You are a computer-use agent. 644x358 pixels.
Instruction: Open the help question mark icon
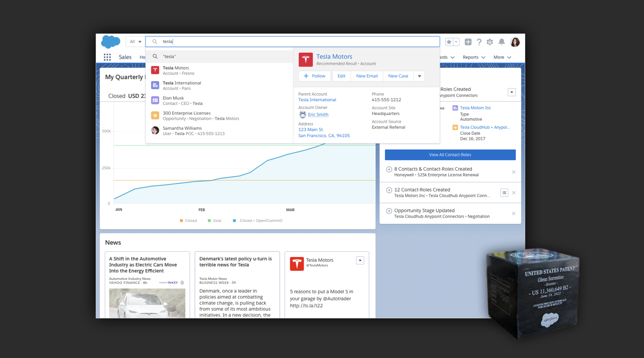(x=479, y=42)
